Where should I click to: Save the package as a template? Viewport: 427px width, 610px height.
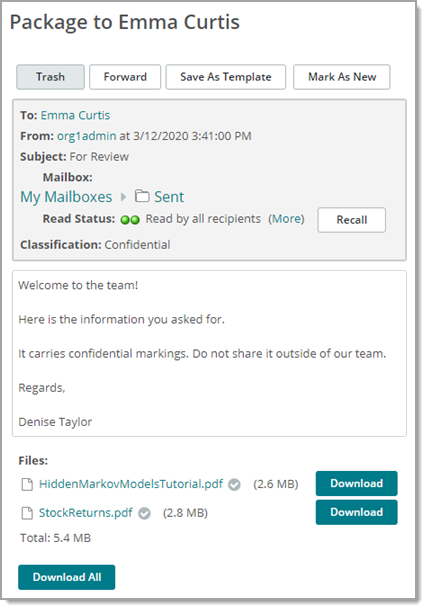226,77
